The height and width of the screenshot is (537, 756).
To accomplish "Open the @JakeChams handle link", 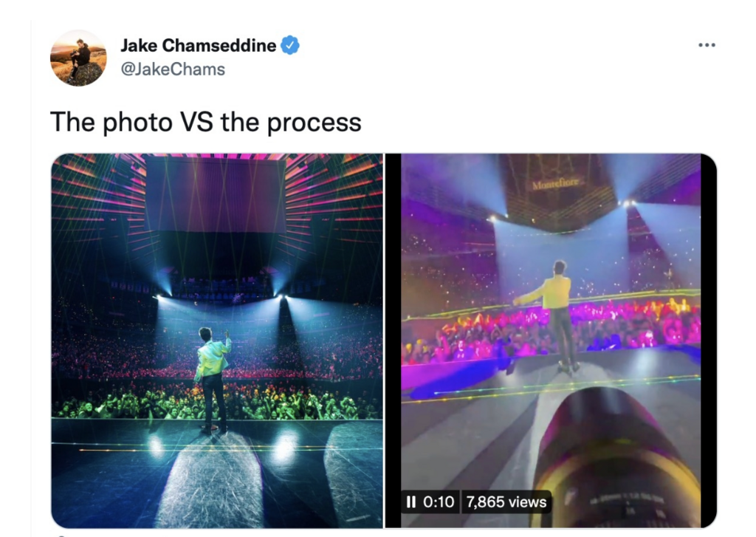I will tap(173, 69).
